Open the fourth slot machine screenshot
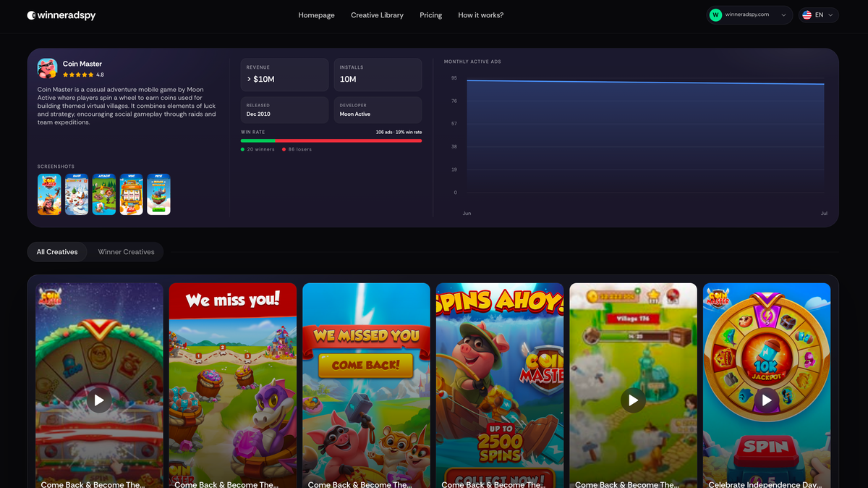 point(132,194)
